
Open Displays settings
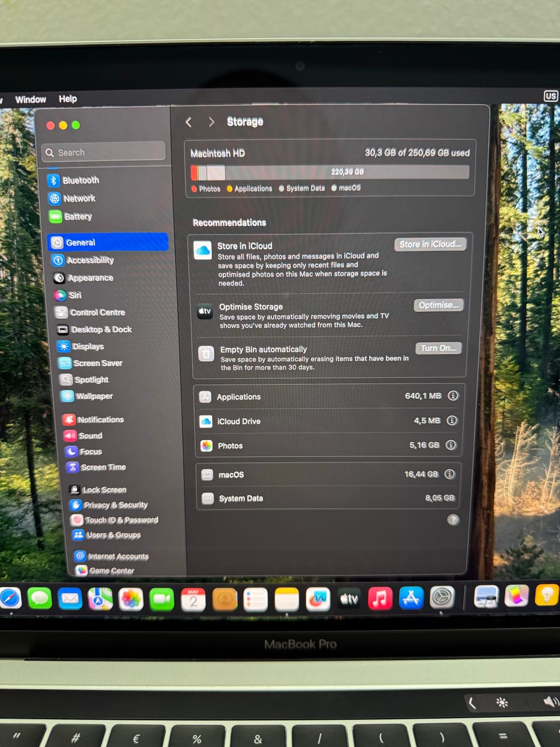(x=81, y=346)
